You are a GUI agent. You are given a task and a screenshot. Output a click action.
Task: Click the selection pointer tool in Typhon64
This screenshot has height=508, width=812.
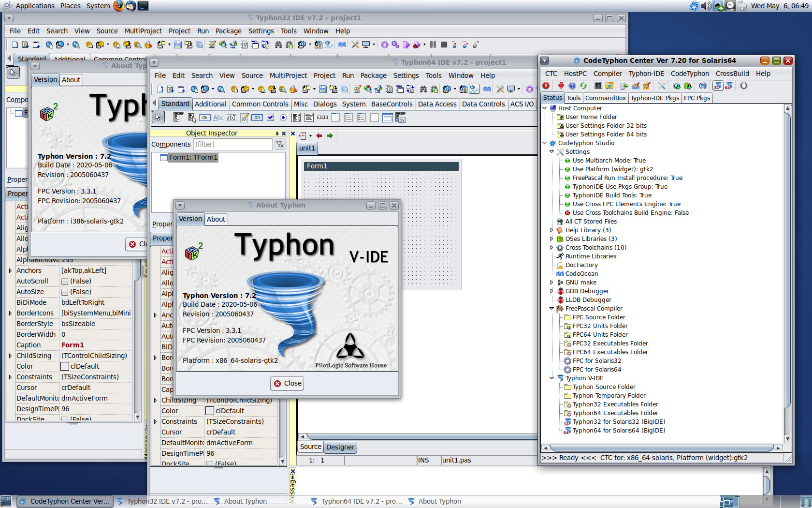pyautogui.click(x=158, y=117)
